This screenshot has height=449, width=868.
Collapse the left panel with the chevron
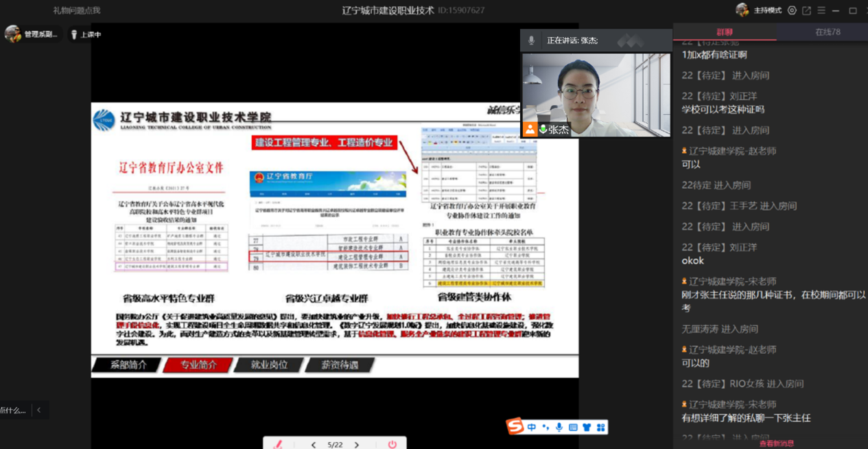tap(39, 410)
